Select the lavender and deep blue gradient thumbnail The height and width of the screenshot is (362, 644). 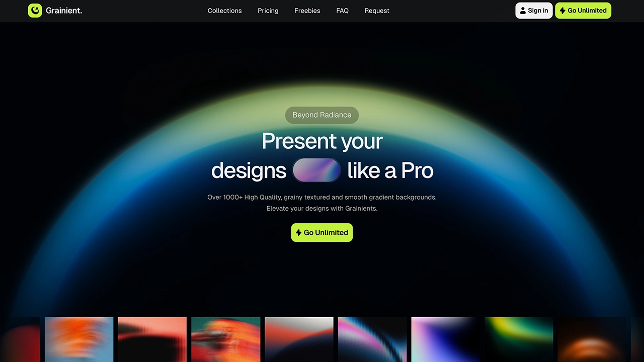(446, 339)
